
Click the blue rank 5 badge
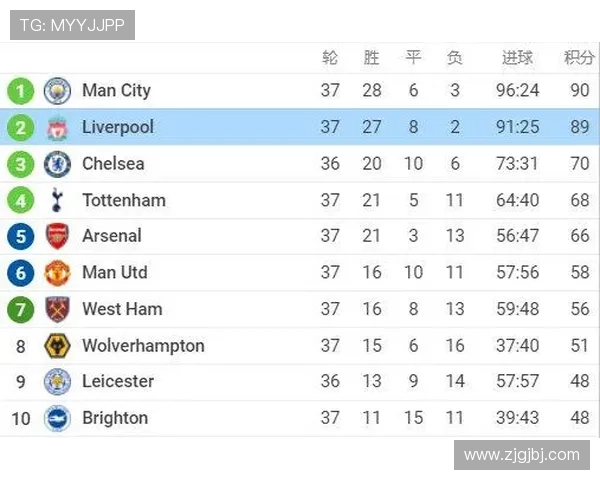coord(20,236)
